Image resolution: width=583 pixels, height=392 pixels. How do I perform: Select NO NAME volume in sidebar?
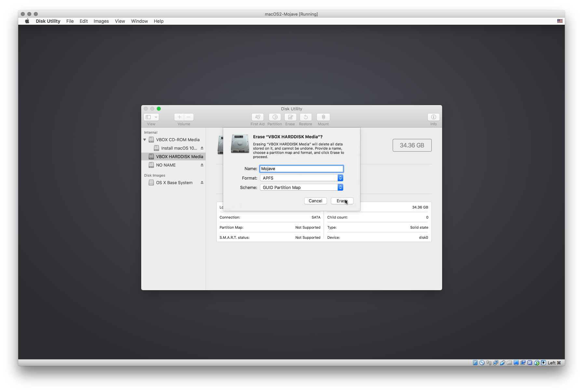point(173,165)
